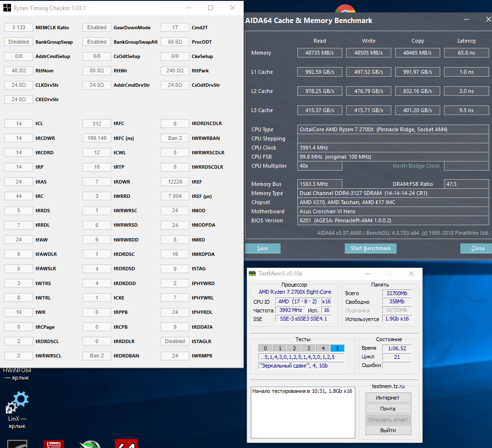
Task: Click Всего value 32700Mb
Action: click(x=397, y=293)
